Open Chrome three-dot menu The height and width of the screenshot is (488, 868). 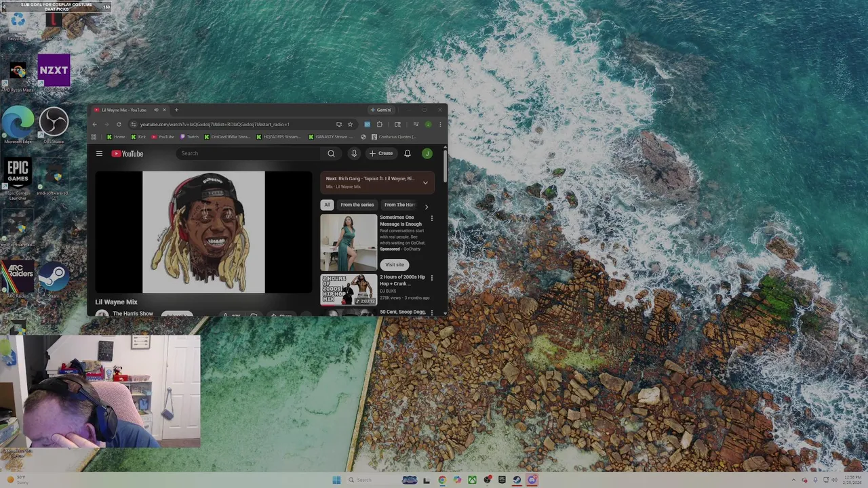[x=440, y=124]
